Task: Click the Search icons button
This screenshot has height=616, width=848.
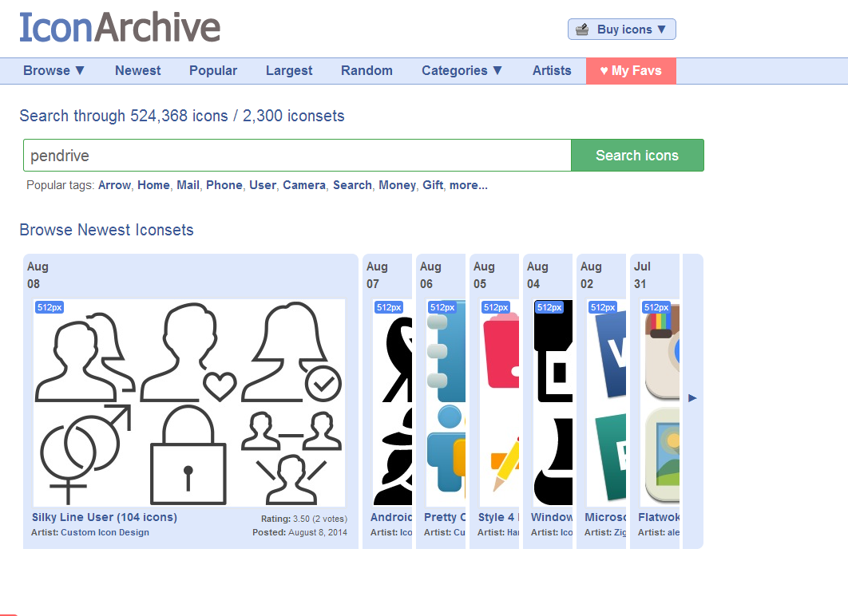Action: tap(637, 155)
